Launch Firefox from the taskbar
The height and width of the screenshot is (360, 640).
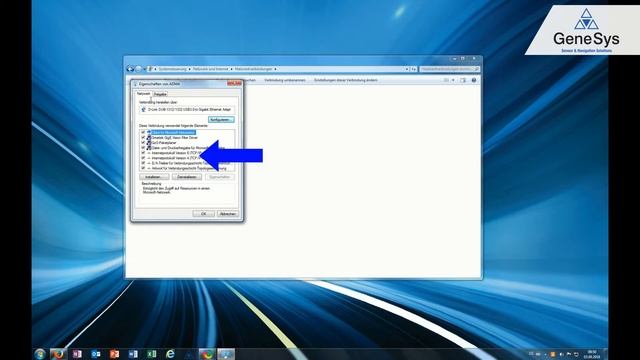[58, 354]
